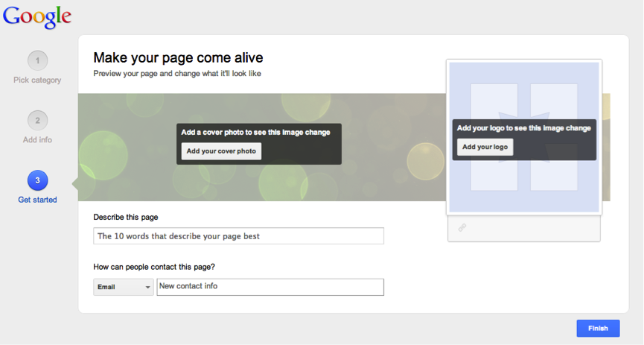Click Add your cover photo button

pyautogui.click(x=221, y=151)
